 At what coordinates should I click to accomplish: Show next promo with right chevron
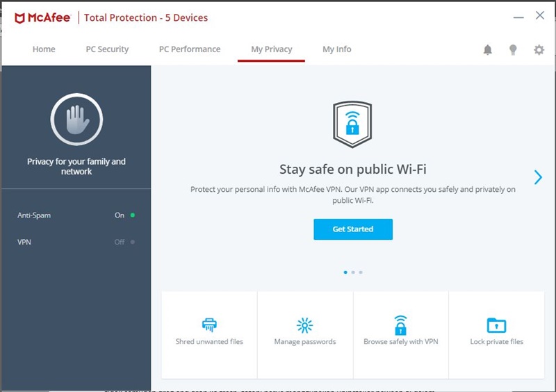(538, 177)
